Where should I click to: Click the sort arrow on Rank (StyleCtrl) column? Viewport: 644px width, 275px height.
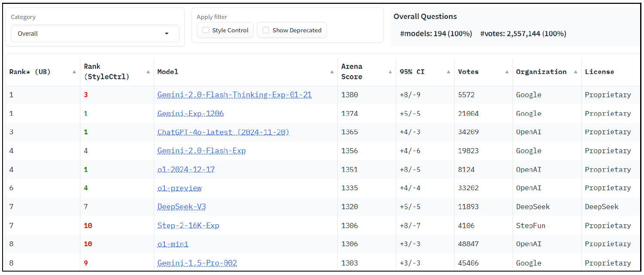tap(148, 71)
